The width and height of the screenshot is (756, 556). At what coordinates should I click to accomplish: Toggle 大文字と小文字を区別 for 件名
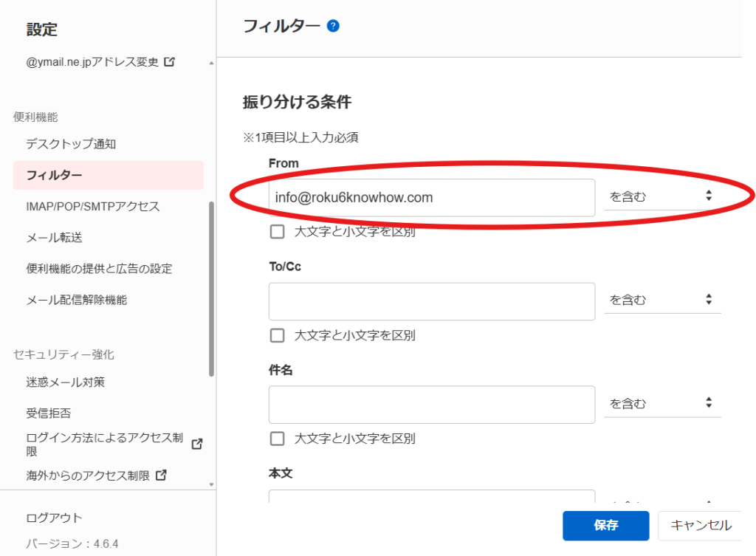point(277,439)
